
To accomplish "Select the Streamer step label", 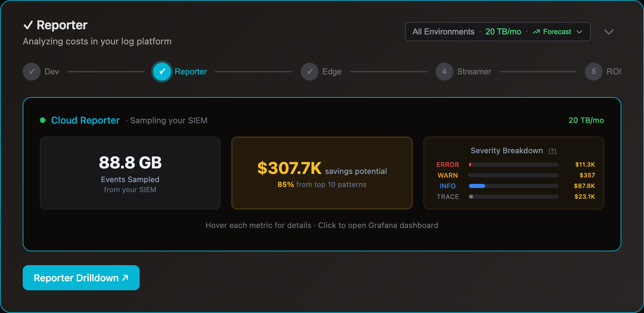I will pyautogui.click(x=474, y=72).
